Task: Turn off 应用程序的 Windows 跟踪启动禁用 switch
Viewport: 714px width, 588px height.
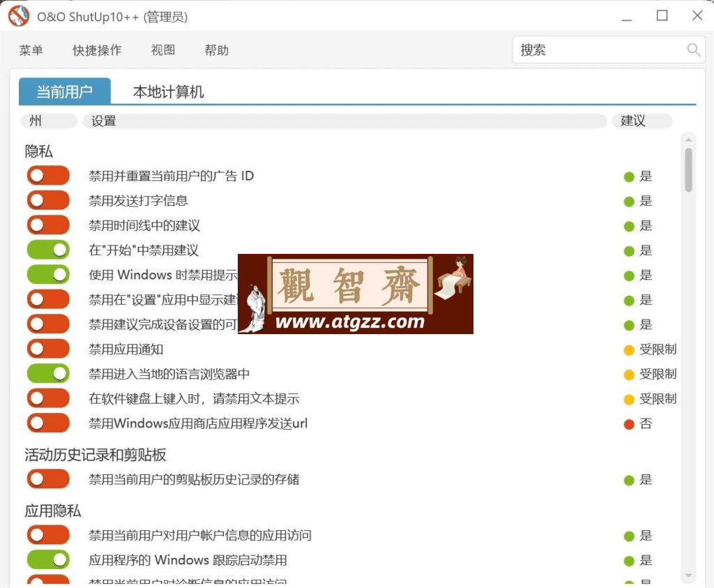Action: [48, 560]
